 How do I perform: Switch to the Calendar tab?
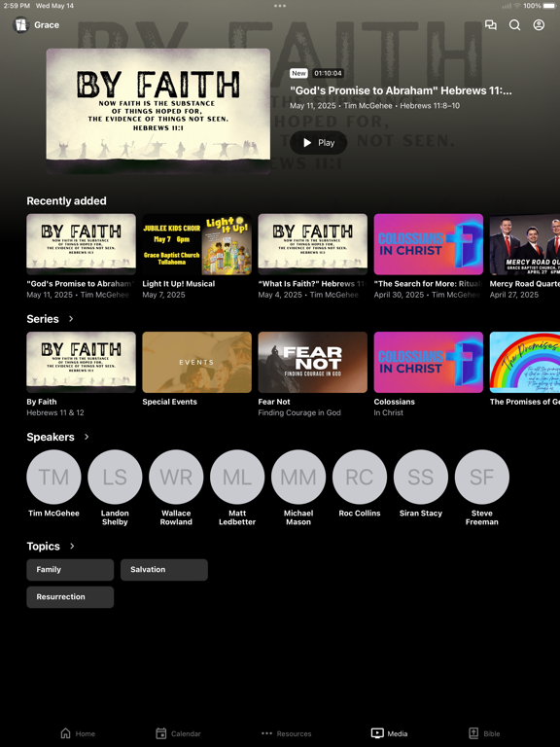[179, 733]
